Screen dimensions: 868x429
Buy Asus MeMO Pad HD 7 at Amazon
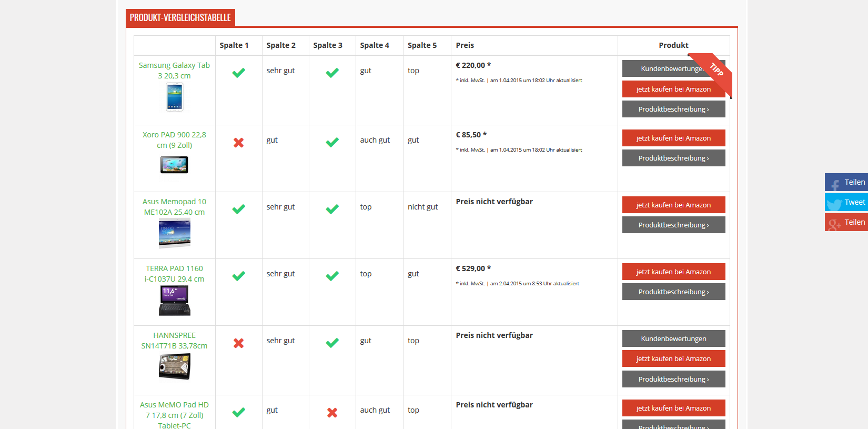[673, 408]
